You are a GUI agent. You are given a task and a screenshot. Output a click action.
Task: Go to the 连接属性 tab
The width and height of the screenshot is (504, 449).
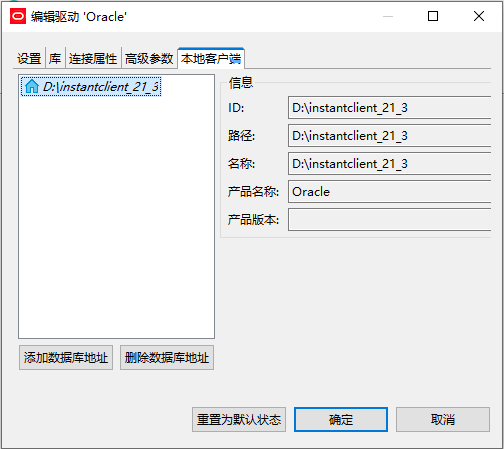click(93, 59)
